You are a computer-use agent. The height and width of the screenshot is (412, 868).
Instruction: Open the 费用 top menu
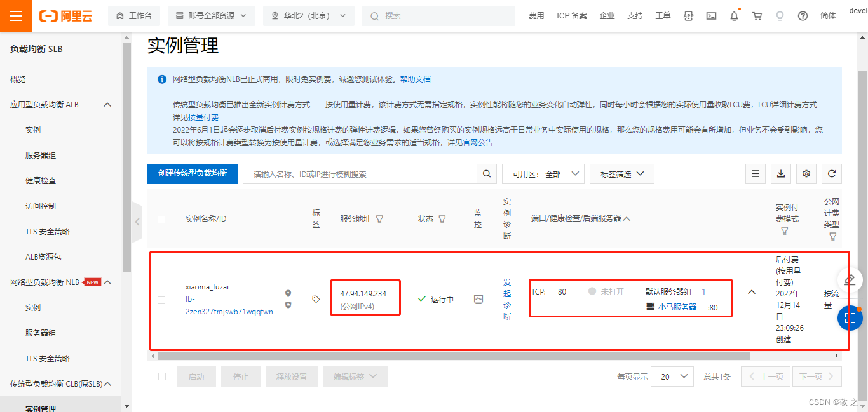coord(536,16)
